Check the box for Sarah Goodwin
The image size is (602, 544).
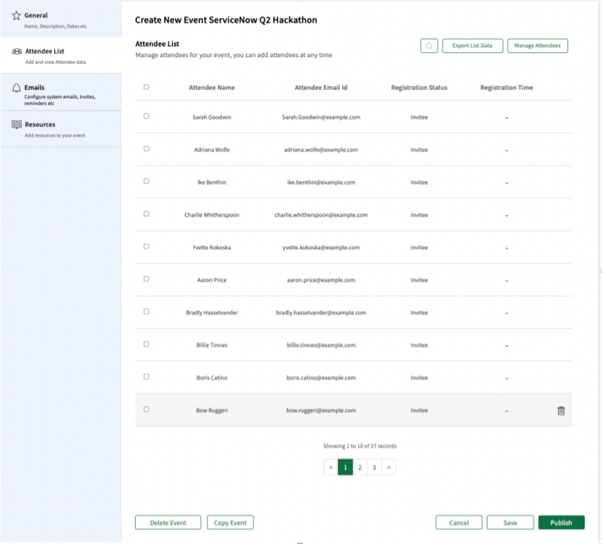coord(146,116)
